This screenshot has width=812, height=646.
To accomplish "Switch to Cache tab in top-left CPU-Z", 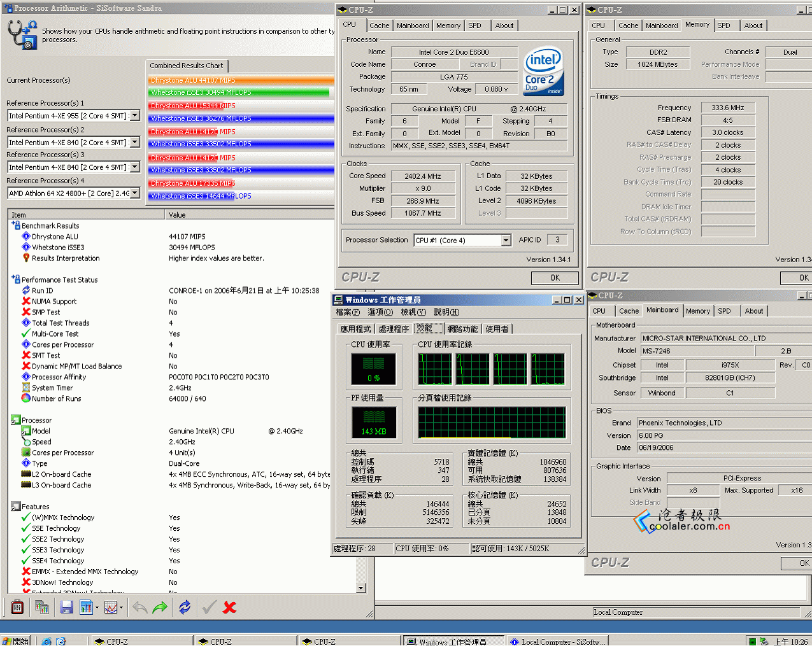I will click(380, 25).
